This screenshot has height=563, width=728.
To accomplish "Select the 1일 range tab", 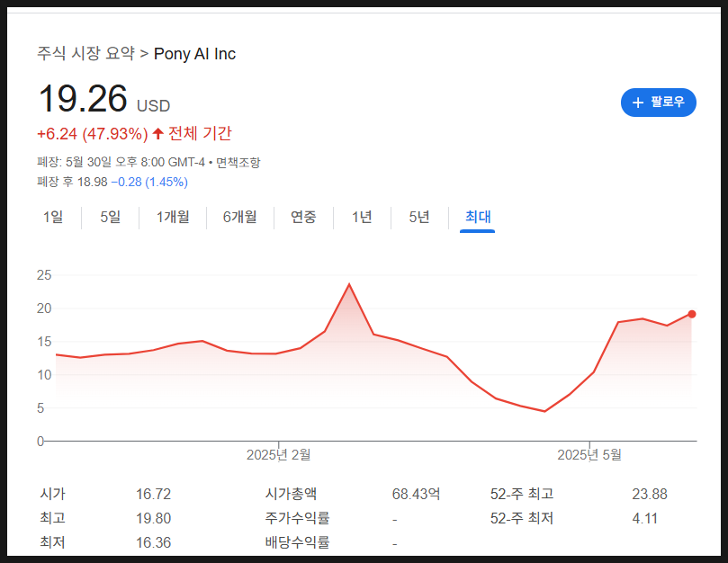I will (53, 217).
